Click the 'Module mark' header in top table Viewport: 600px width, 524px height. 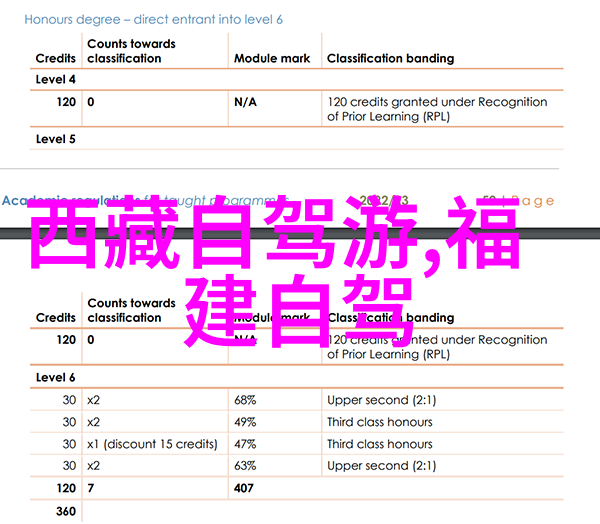272,59
